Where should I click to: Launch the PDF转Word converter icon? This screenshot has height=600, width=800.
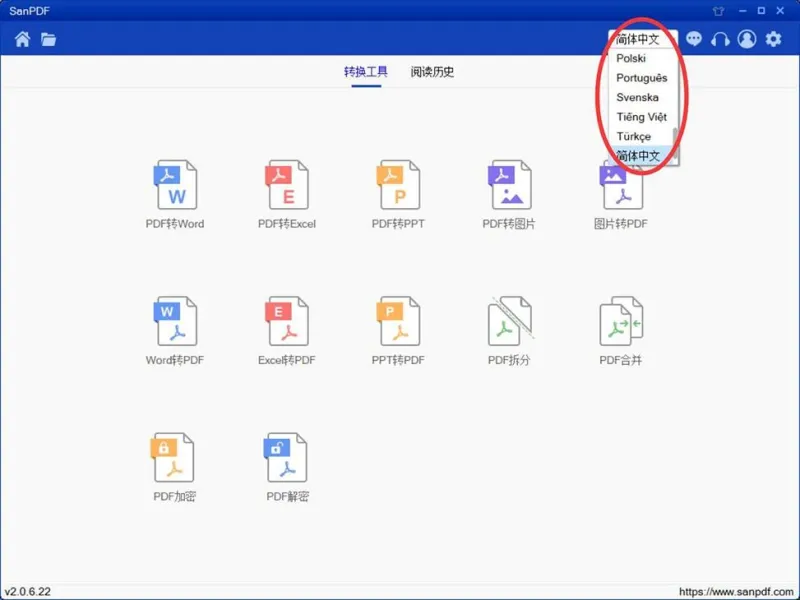click(x=175, y=185)
